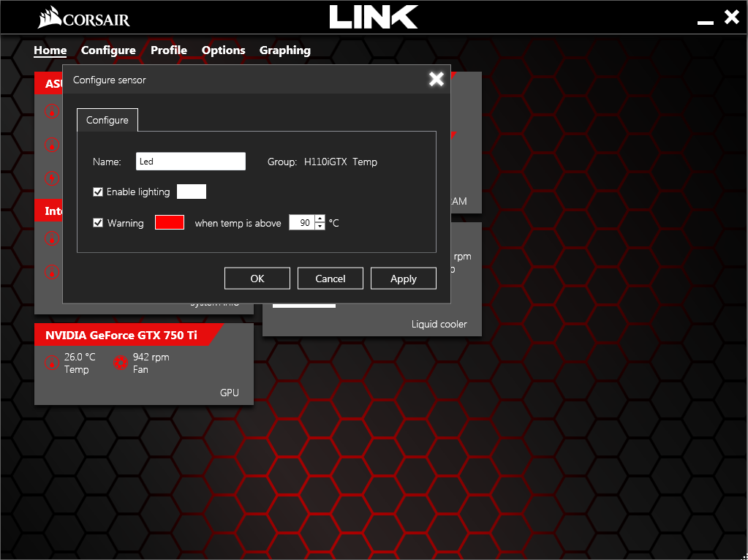Click lower thermometer icon under the ASU header
Image resolution: width=748 pixels, height=560 pixels.
click(51, 145)
